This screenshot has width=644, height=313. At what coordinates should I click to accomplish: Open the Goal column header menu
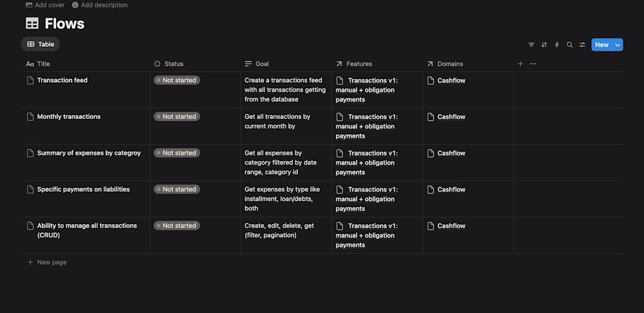[x=262, y=64]
